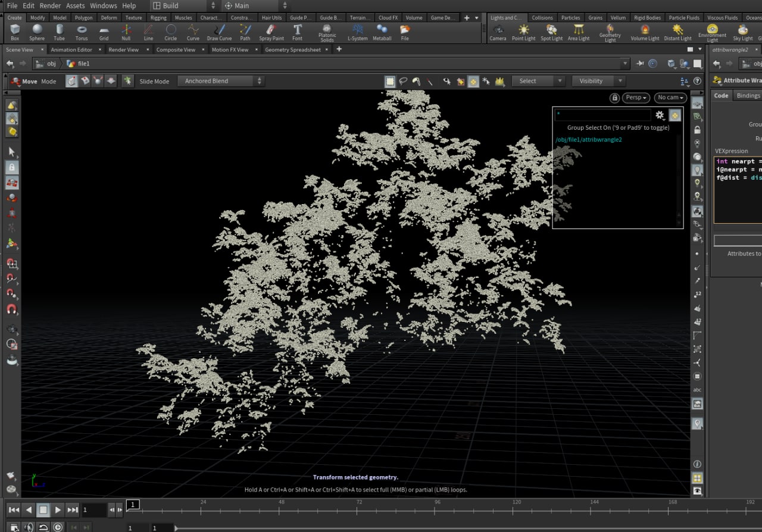Image resolution: width=762 pixels, height=532 pixels.
Task: Create a Box from the Create shelf
Action: 15,32
